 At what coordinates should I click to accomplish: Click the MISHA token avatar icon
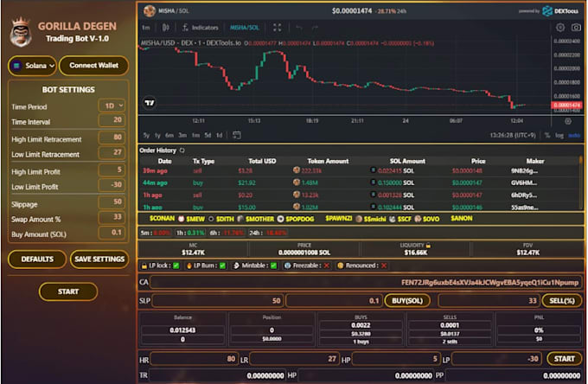pyautogui.click(x=150, y=11)
